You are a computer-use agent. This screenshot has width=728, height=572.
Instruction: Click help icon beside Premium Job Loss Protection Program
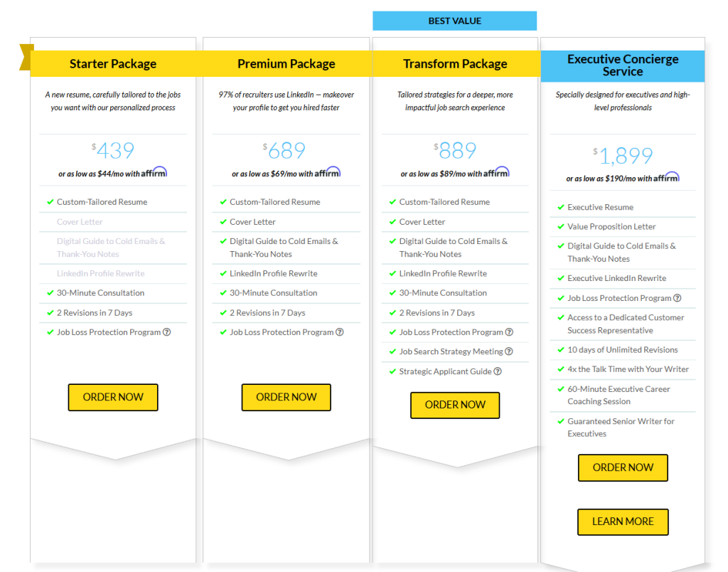tap(340, 332)
